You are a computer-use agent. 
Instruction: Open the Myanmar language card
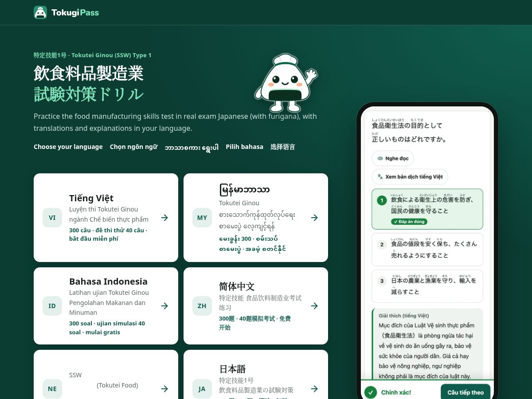coord(256,218)
